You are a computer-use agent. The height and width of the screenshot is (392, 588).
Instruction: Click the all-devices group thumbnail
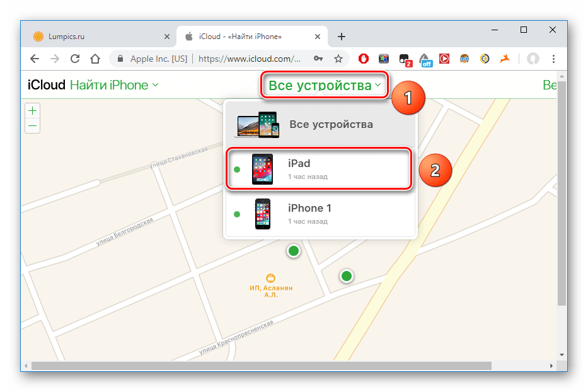pyautogui.click(x=258, y=125)
